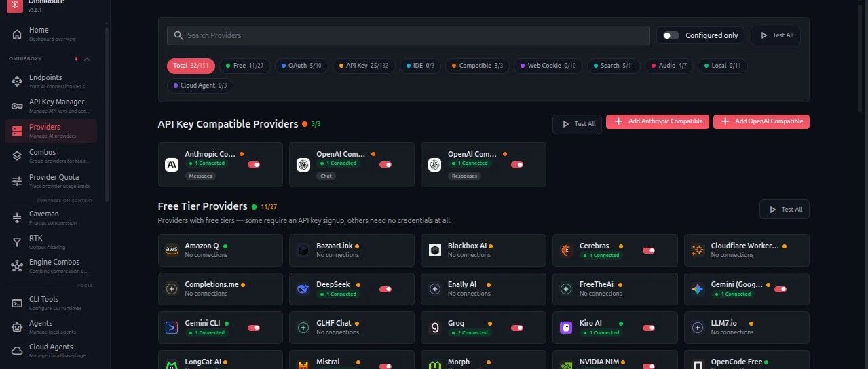
Task: Open the Enally AI provider card
Action: [483, 289]
